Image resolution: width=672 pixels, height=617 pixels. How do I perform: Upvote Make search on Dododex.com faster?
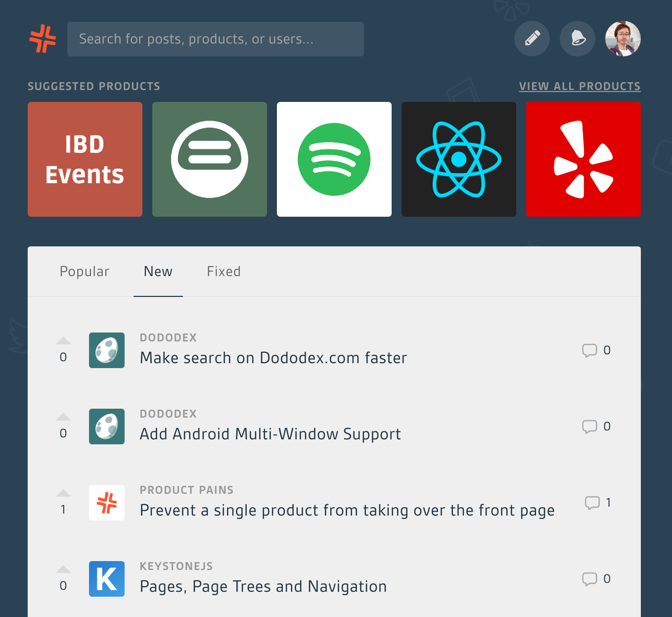click(63, 340)
